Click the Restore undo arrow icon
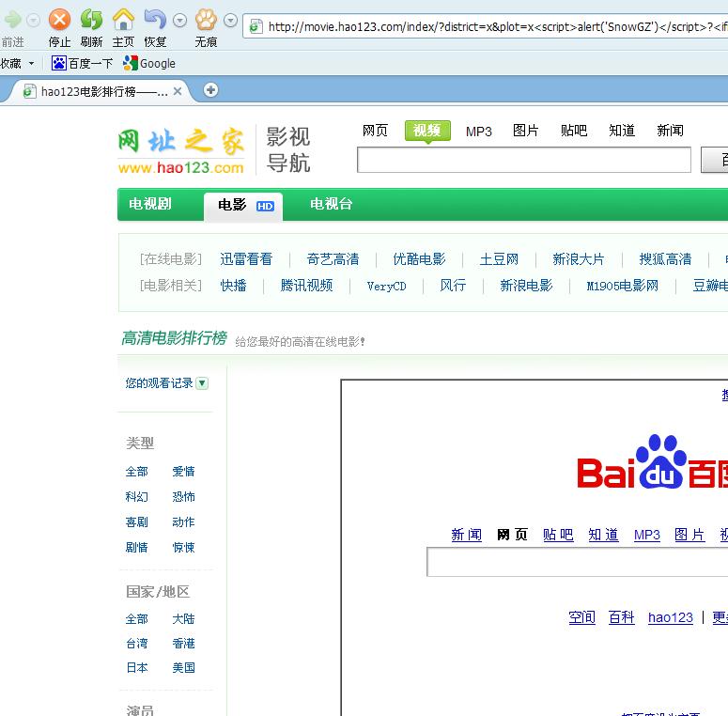Viewport: 728px width, 716px height. (156, 20)
